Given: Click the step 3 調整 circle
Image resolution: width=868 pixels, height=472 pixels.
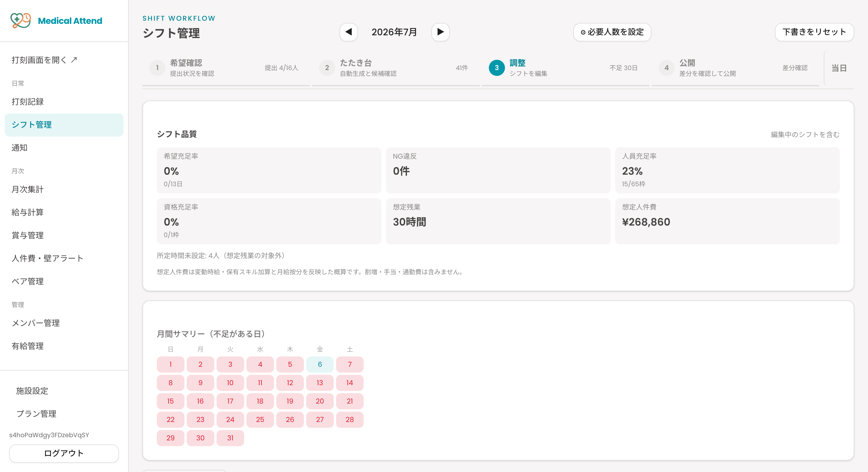Looking at the screenshot, I should pos(497,68).
